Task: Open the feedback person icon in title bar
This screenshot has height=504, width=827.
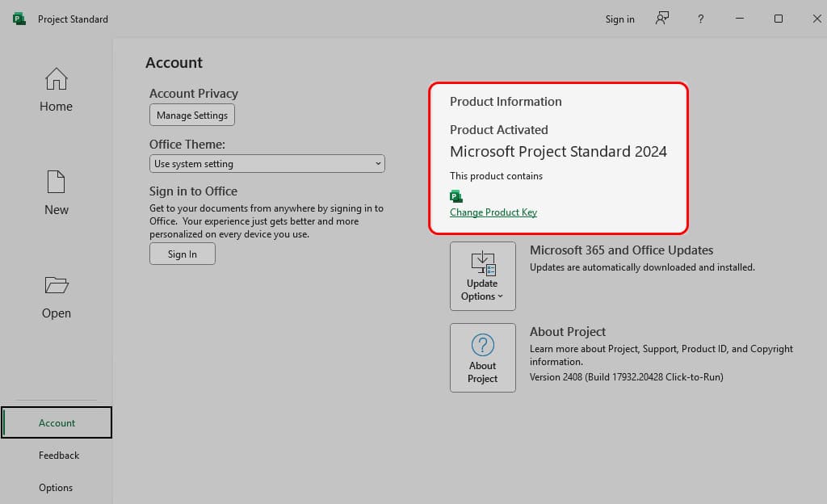Action: click(662, 19)
